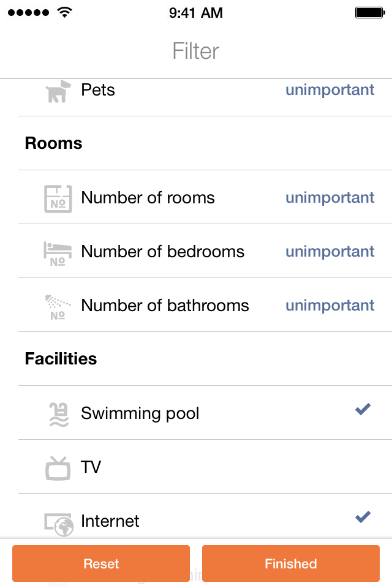Uncheck the Internet checkmark
The height and width of the screenshot is (588, 392).
click(x=363, y=517)
